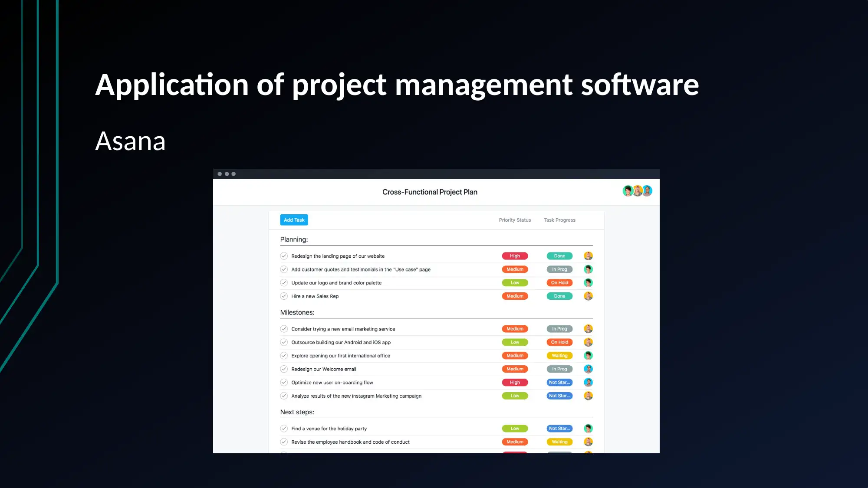Select the High priority status icon for Optimize on-boarding
Image resolution: width=868 pixels, height=488 pixels.
pos(514,382)
